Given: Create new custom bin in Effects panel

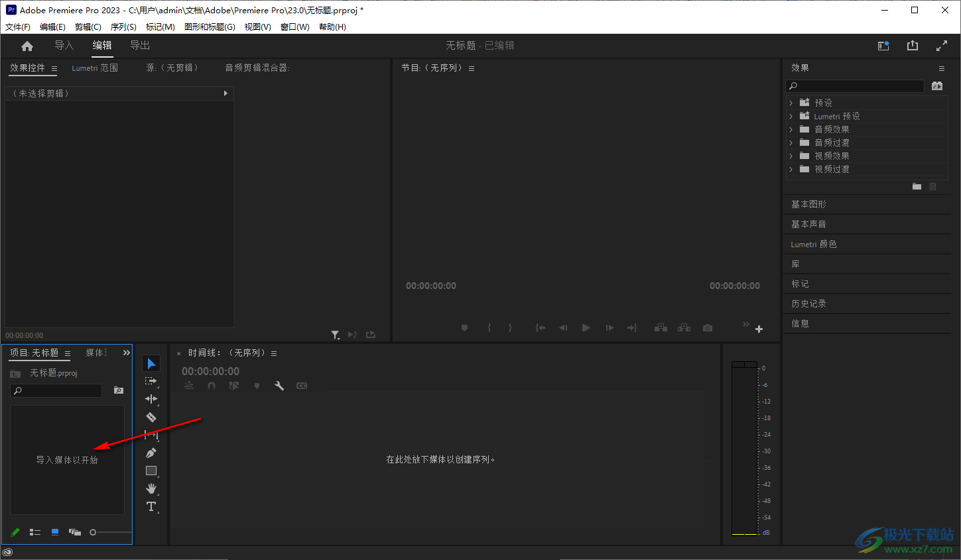Looking at the screenshot, I should coord(917,187).
